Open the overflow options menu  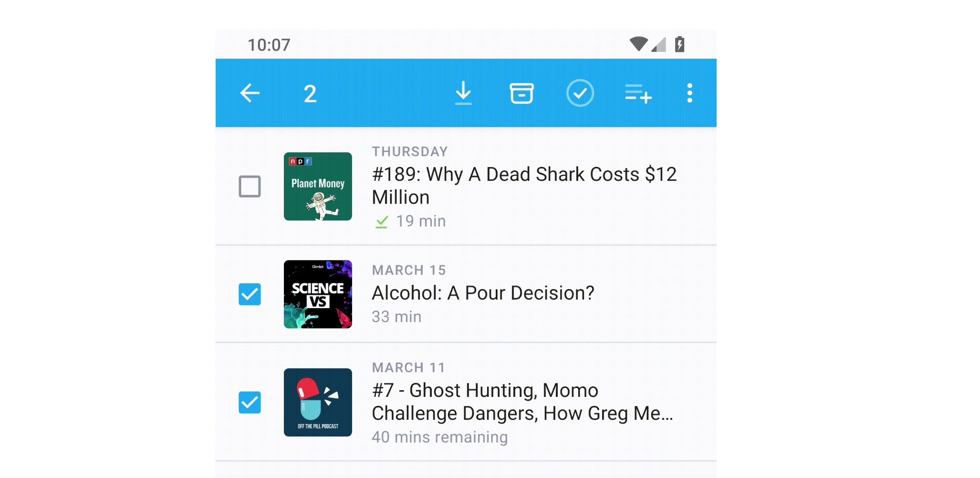tap(688, 94)
